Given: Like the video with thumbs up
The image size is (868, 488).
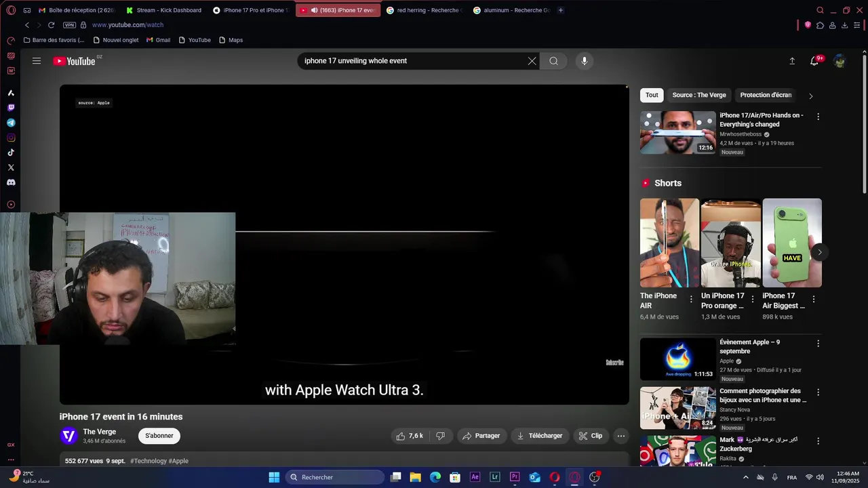Looking at the screenshot, I should [x=410, y=436].
